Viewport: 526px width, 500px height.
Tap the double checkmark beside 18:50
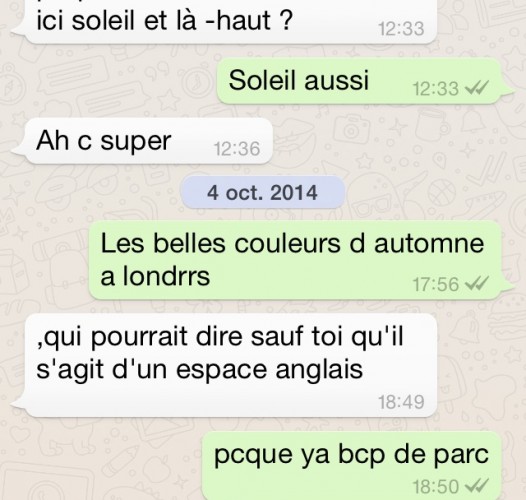coord(476,486)
